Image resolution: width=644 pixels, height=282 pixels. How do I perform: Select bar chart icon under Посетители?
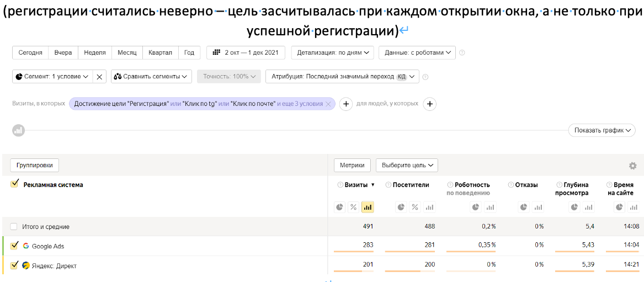(429, 207)
